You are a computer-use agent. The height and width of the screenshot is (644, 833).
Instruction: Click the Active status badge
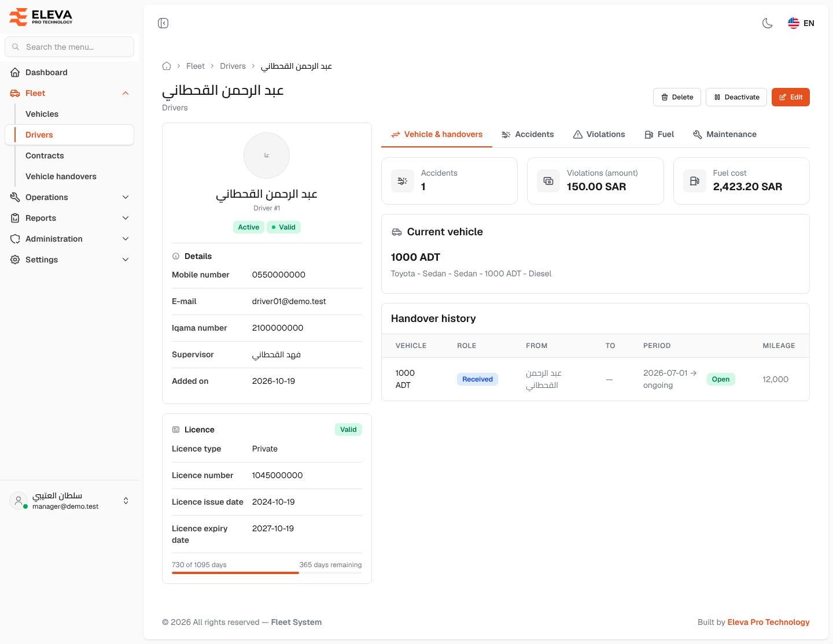pos(249,227)
